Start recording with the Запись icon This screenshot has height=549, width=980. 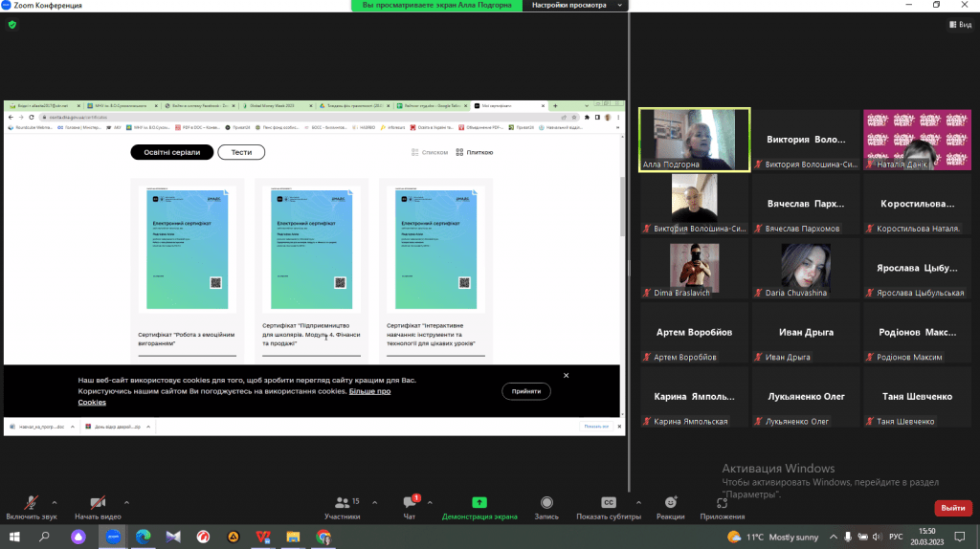pyautogui.click(x=546, y=502)
